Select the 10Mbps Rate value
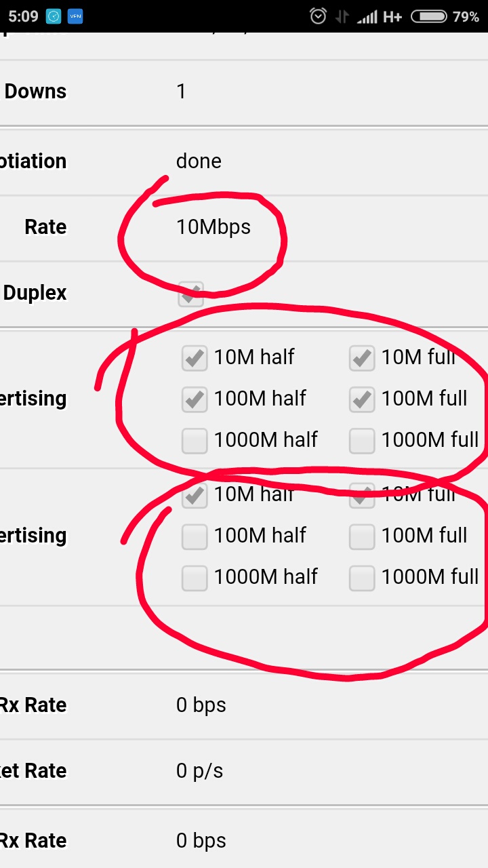Viewport: 488px width, 868px height. tap(213, 227)
